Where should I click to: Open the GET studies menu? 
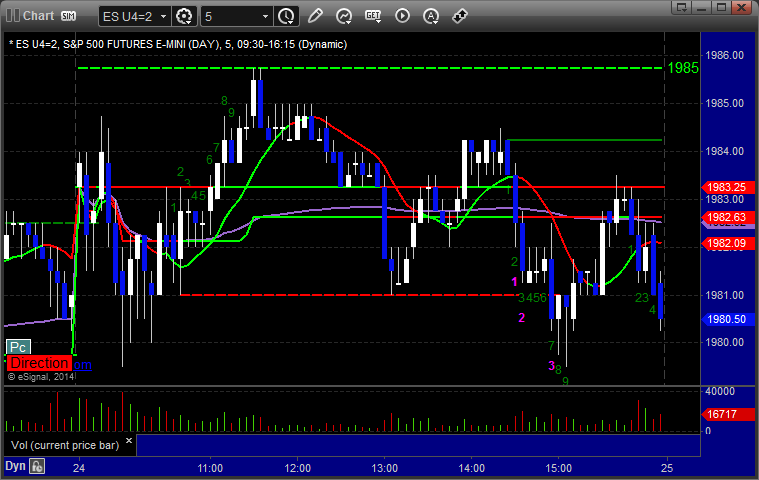(373, 16)
